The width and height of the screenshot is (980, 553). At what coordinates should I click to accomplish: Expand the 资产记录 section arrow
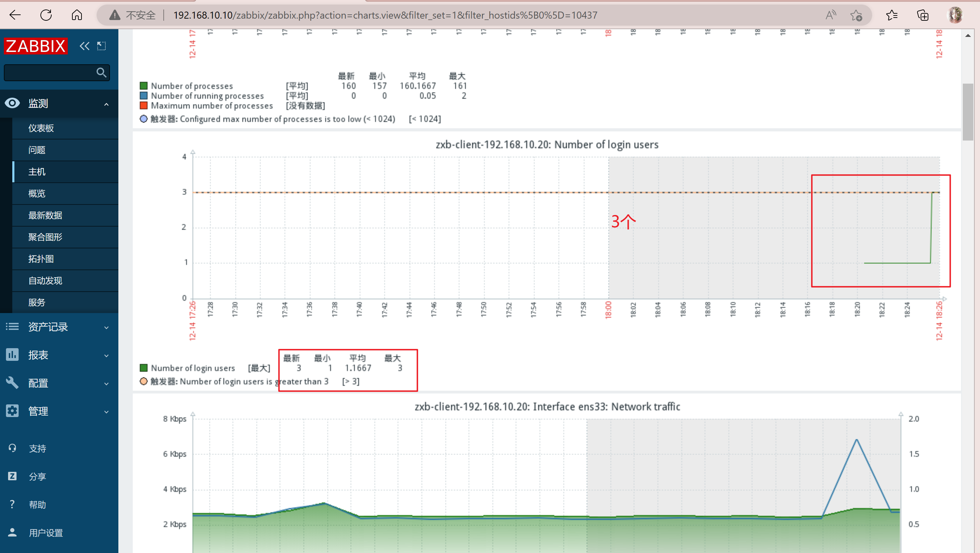tap(106, 327)
